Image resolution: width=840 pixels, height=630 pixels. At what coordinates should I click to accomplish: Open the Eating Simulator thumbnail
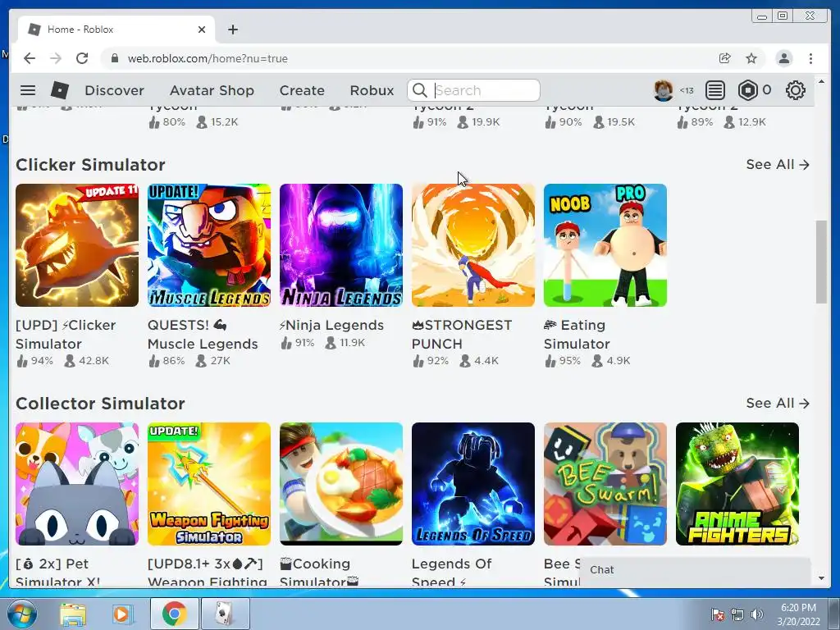605,245
